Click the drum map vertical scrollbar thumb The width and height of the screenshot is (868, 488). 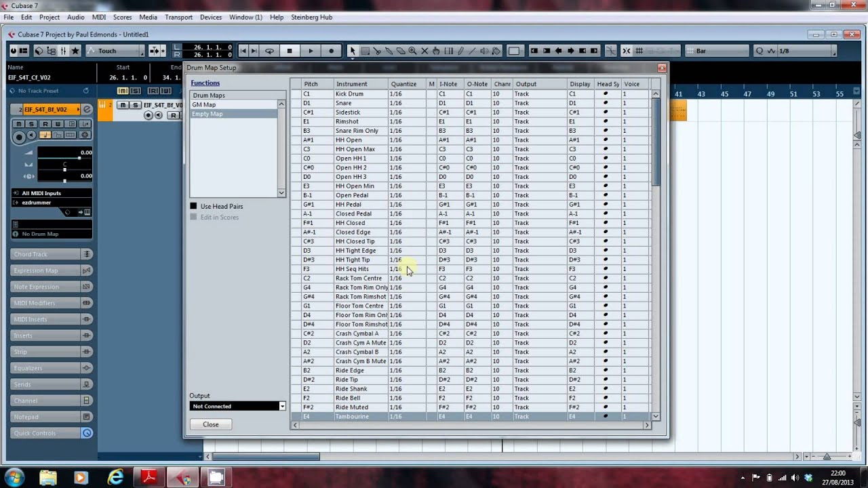pyautogui.click(x=656, y=141)
